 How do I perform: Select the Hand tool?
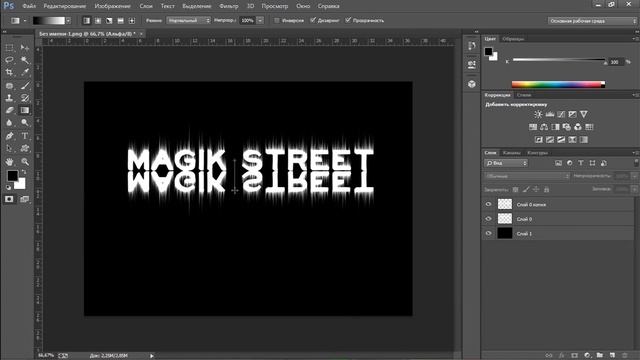(x=9, y=162)
